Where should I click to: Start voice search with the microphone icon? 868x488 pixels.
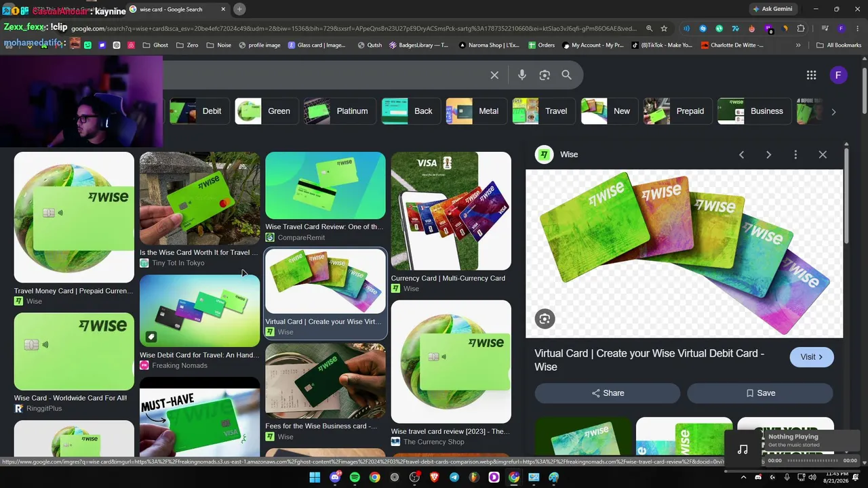point(522,75)
